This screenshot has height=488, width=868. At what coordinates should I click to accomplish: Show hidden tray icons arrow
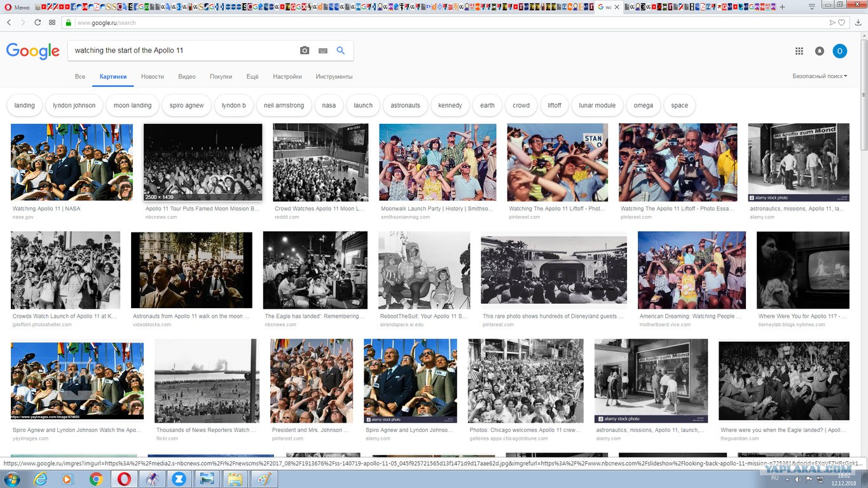[787, 479]
